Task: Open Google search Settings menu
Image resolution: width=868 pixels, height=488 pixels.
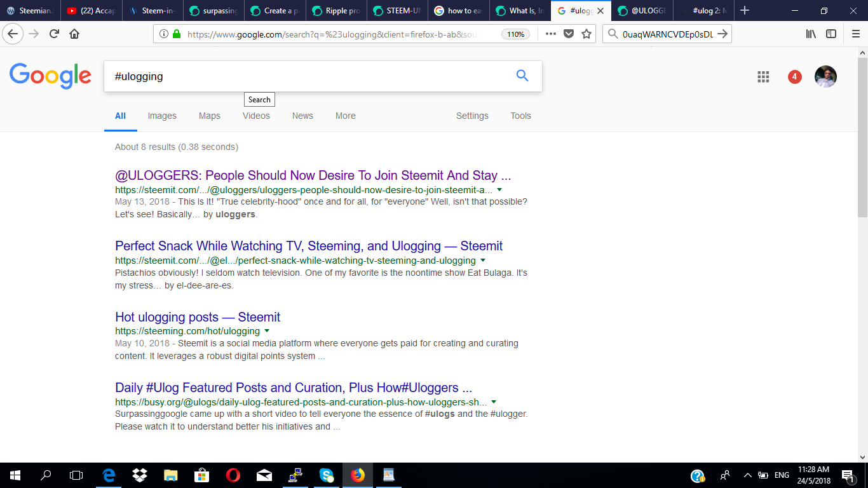Action: point(472,116)
